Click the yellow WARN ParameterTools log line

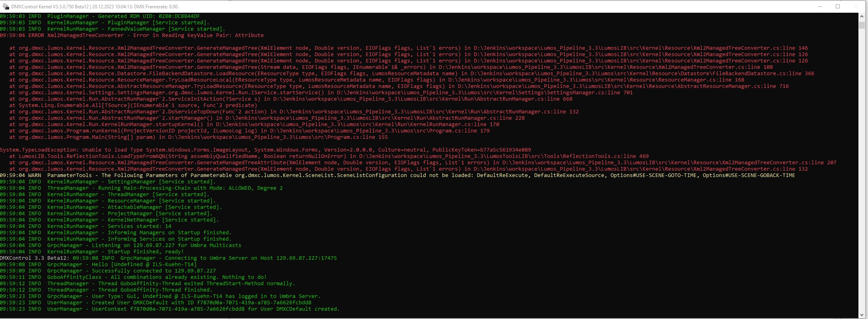coord(397,175)
